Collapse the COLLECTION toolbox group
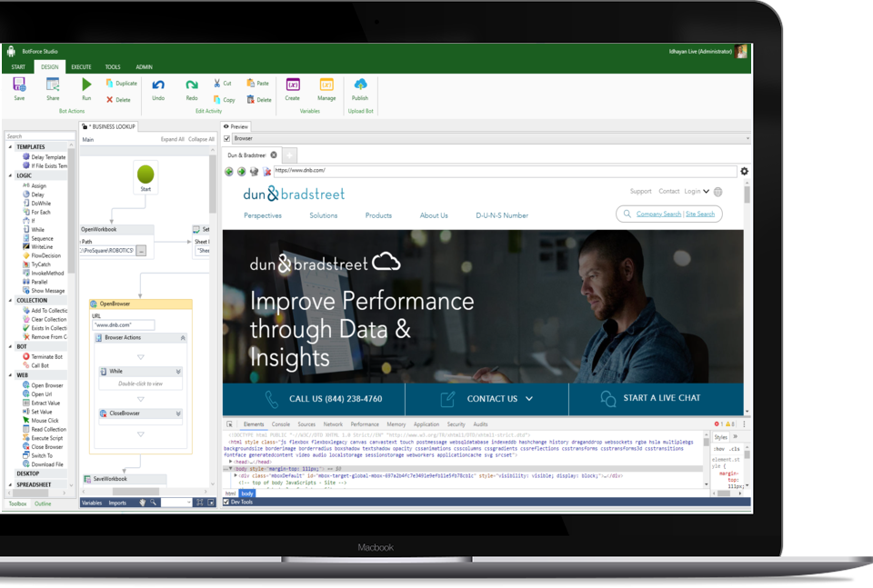This screenshot has width=873, height=588. pos(10,301)
